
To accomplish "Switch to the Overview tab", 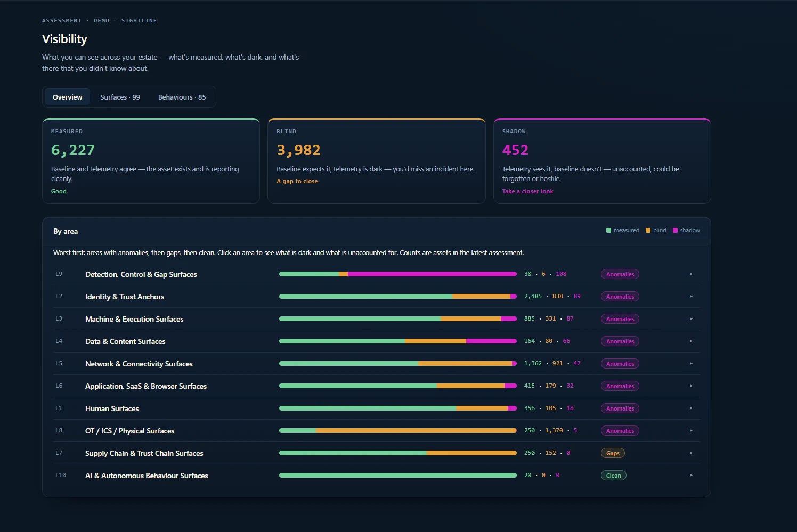I will [67, 97].
